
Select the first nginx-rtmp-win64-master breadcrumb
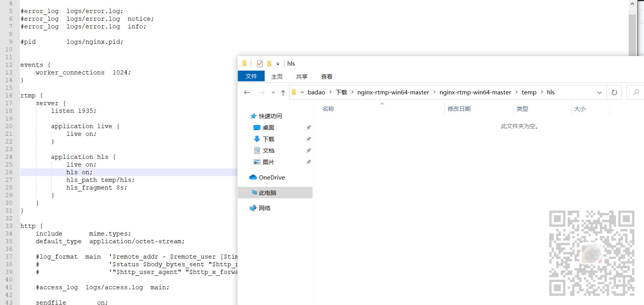(393, 92)
